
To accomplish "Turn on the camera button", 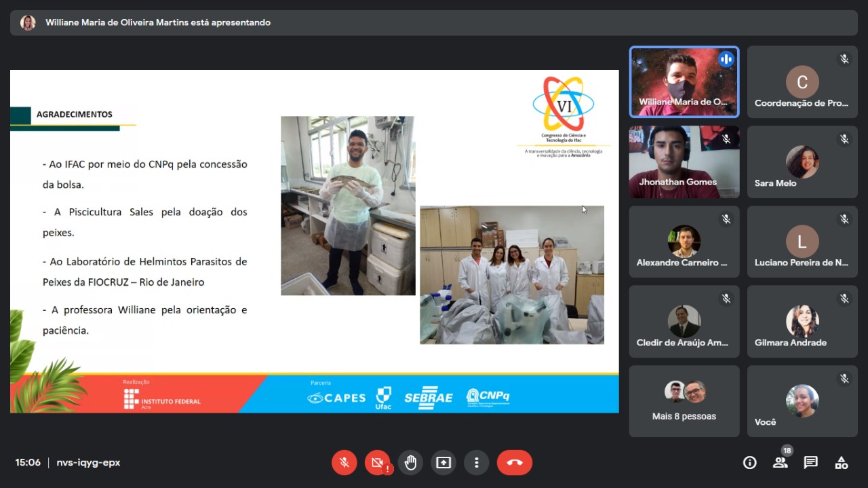I will click(x=377, y=462).
